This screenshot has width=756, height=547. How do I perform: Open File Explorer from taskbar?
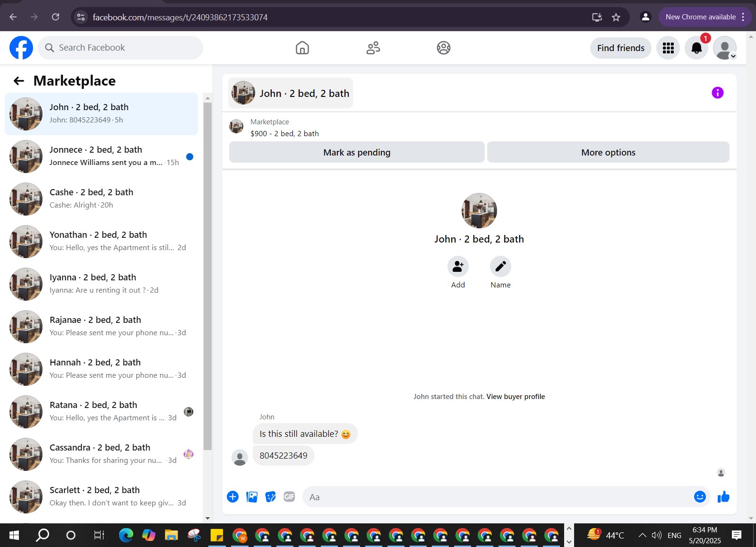click(x=171, y=535)
